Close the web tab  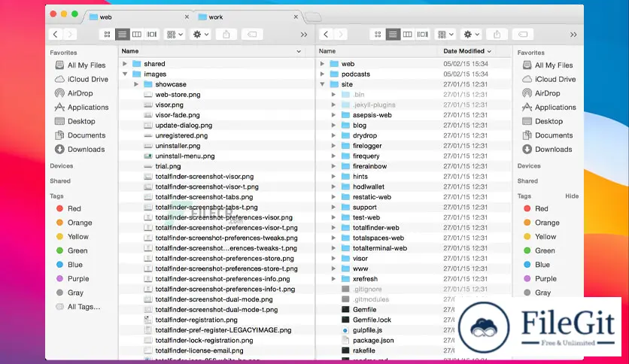click(x=187, y=17)
